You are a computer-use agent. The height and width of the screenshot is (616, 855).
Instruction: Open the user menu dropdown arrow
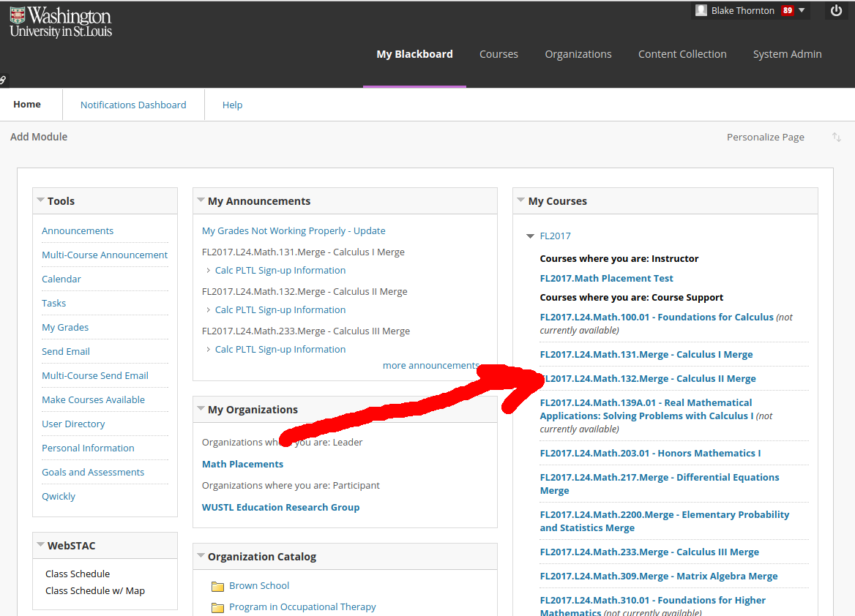click(802, 10)
